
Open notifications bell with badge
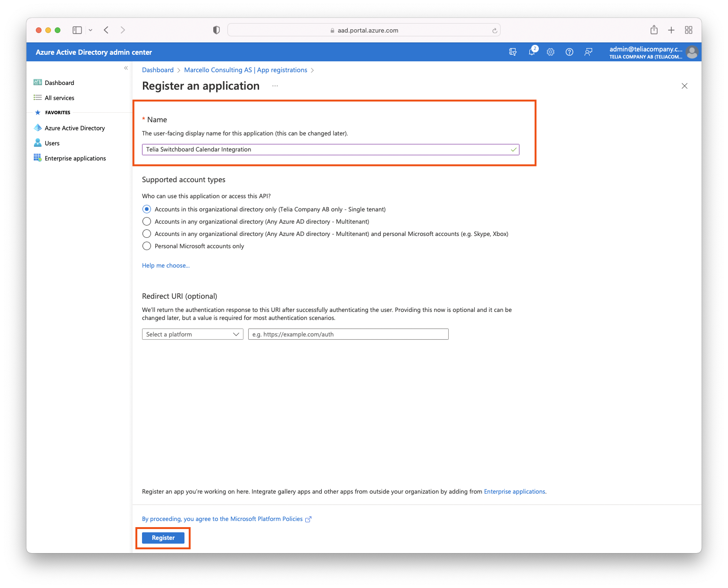pos(532,51)
